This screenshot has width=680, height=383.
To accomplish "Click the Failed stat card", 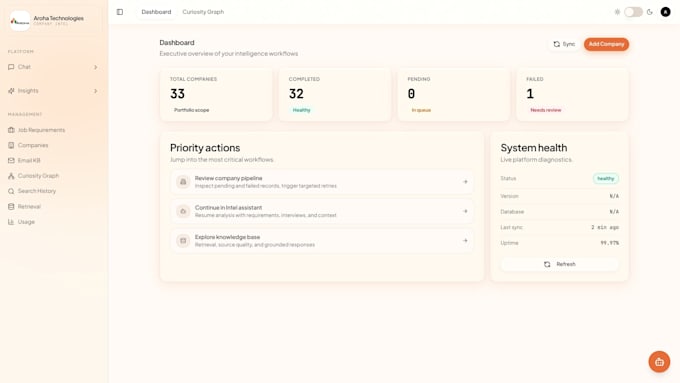I will coord(572,94).
